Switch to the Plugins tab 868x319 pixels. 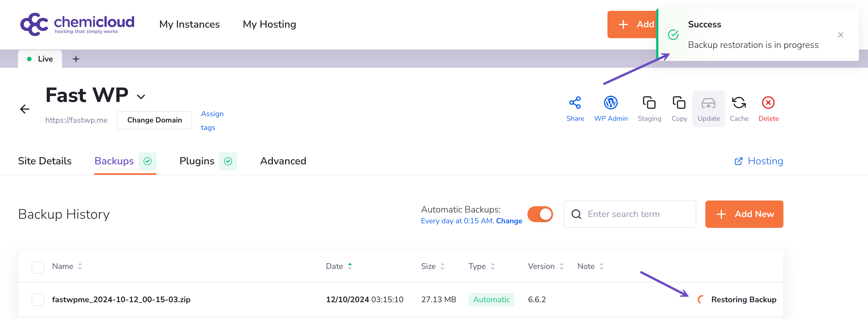pyautogui.click(x=197, y=161)
